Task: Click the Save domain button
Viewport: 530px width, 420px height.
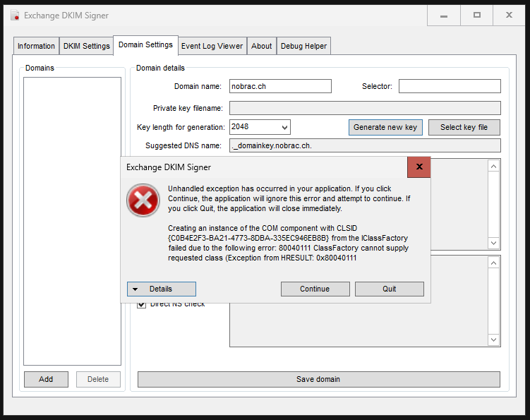Action: (x=319, y=380)
